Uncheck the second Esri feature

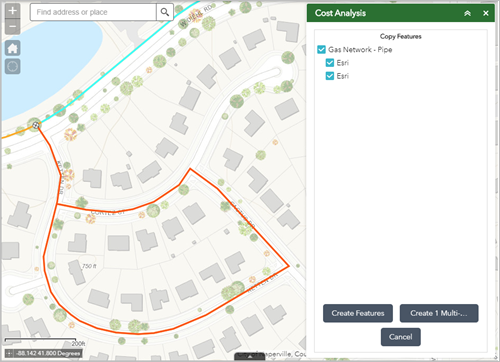(330, 76)
